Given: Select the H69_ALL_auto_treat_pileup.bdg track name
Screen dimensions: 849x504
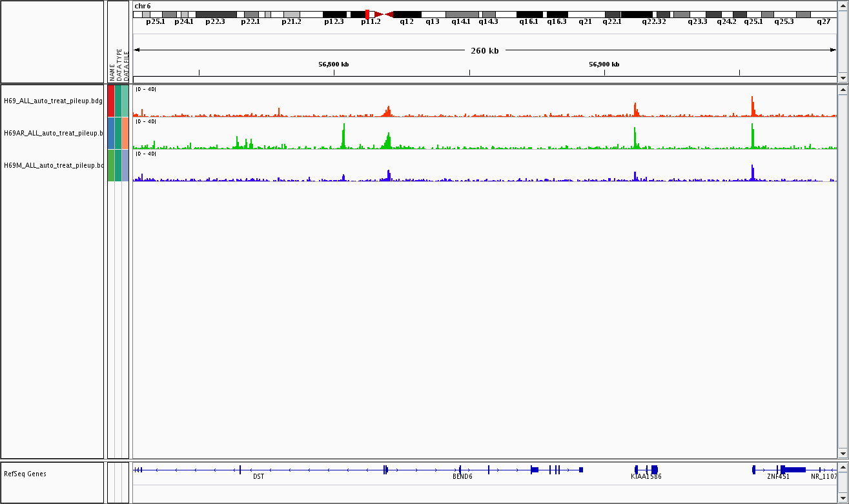Looking at the screenshot, I should click(x=53, y=101).
